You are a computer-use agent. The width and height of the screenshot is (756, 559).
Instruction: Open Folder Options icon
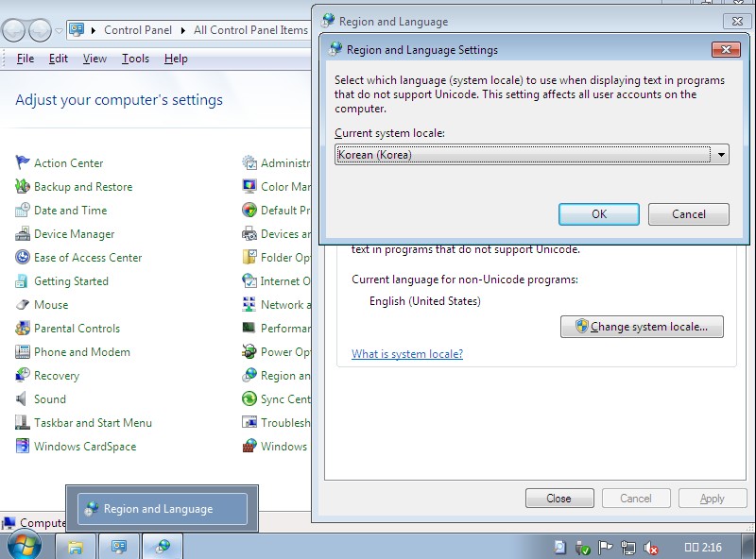(x=249, y=258)
